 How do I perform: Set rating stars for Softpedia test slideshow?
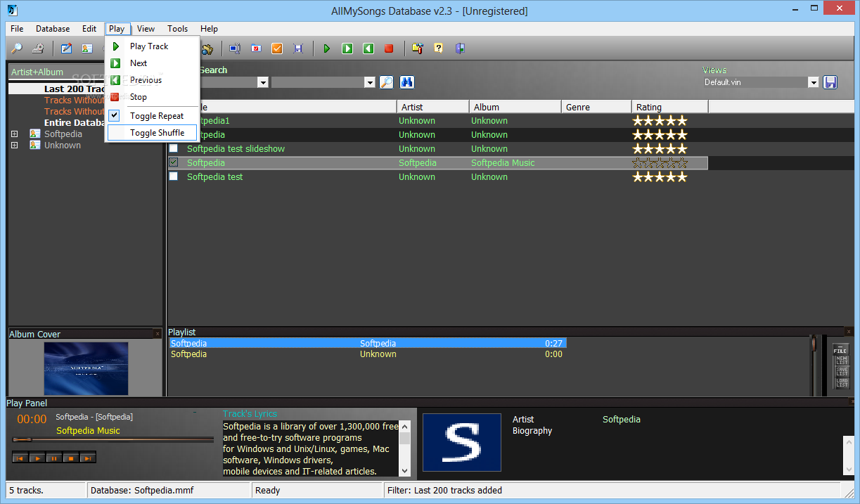click(x=660, y=148)
